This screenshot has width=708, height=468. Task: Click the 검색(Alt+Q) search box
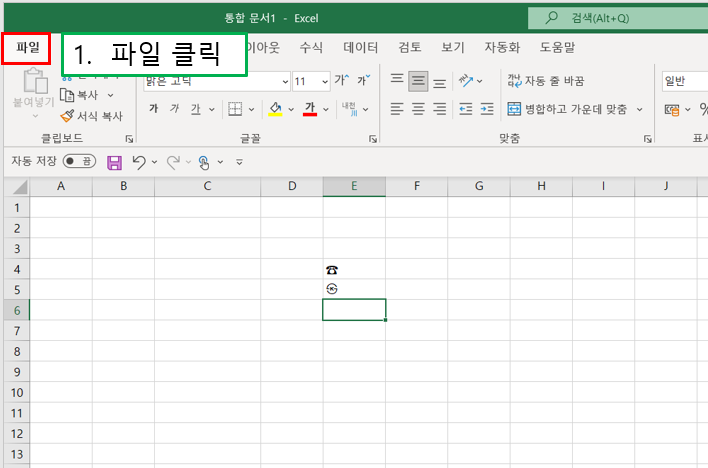point(618,18)
